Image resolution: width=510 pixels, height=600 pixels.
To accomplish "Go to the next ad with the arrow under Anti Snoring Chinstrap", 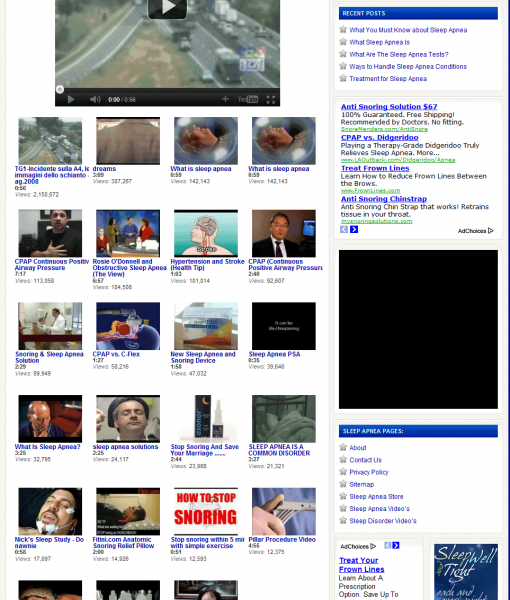I will [354, 229].
